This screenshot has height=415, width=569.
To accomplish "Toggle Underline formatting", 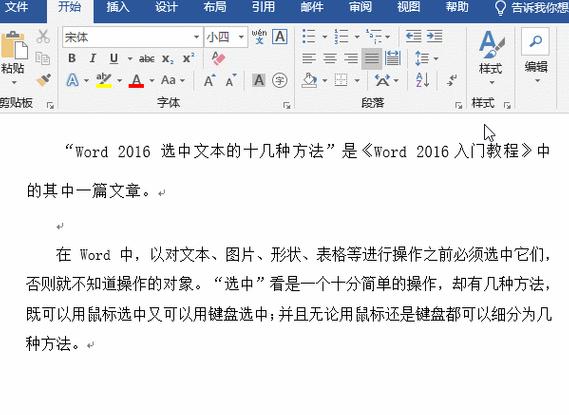I will coord(114,58).
